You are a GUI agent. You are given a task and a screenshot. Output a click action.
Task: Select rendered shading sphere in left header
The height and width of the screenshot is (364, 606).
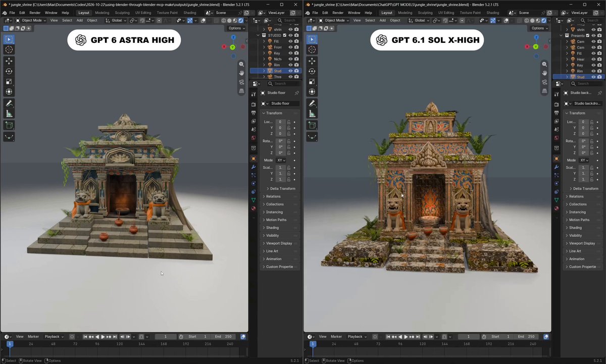(x=240, y=20)
